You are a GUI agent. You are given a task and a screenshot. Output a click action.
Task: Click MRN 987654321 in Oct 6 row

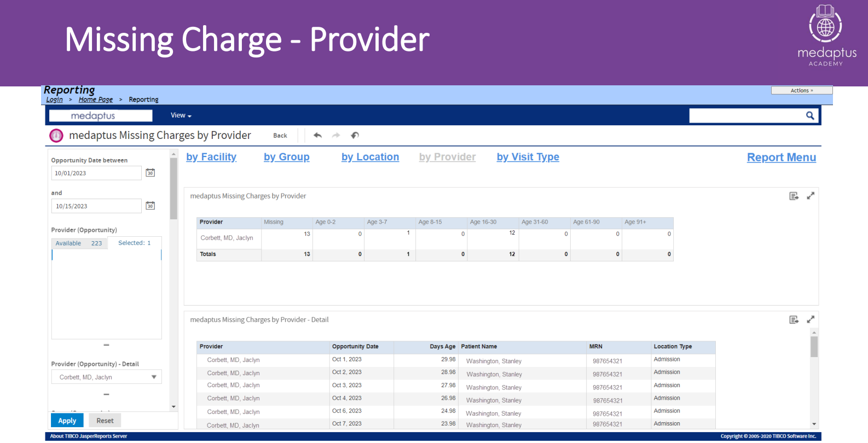[607, 413]
